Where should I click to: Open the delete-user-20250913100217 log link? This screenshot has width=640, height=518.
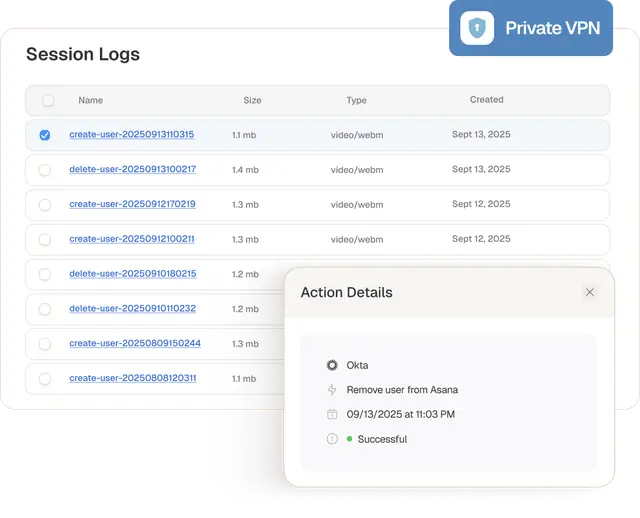(x=132, y=170)
